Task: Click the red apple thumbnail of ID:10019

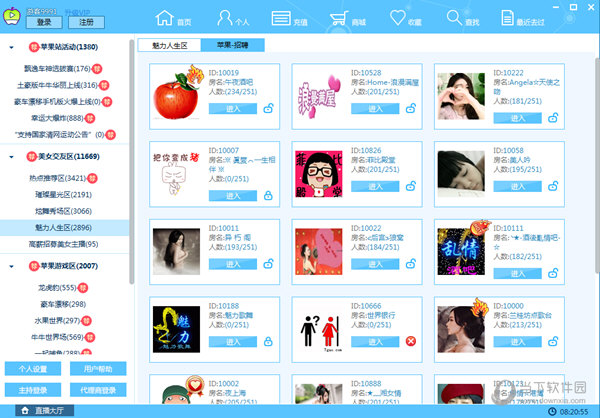Action: [x=177, y=96]
